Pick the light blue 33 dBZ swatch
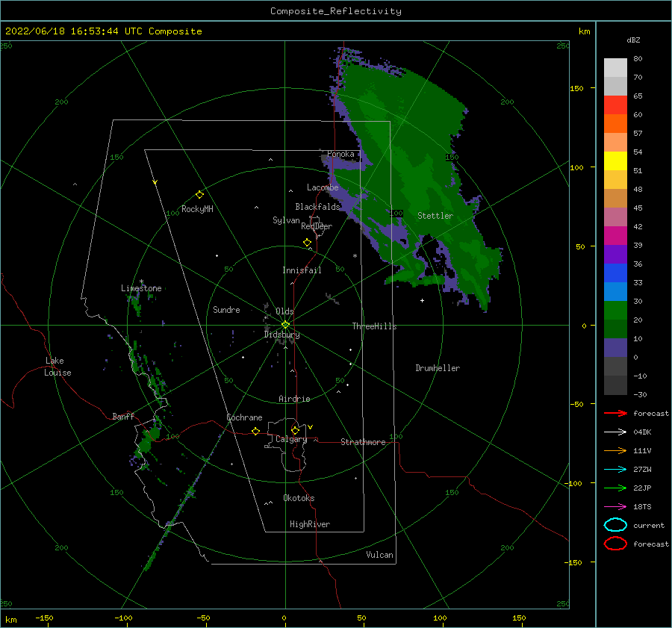 [615, 291]
